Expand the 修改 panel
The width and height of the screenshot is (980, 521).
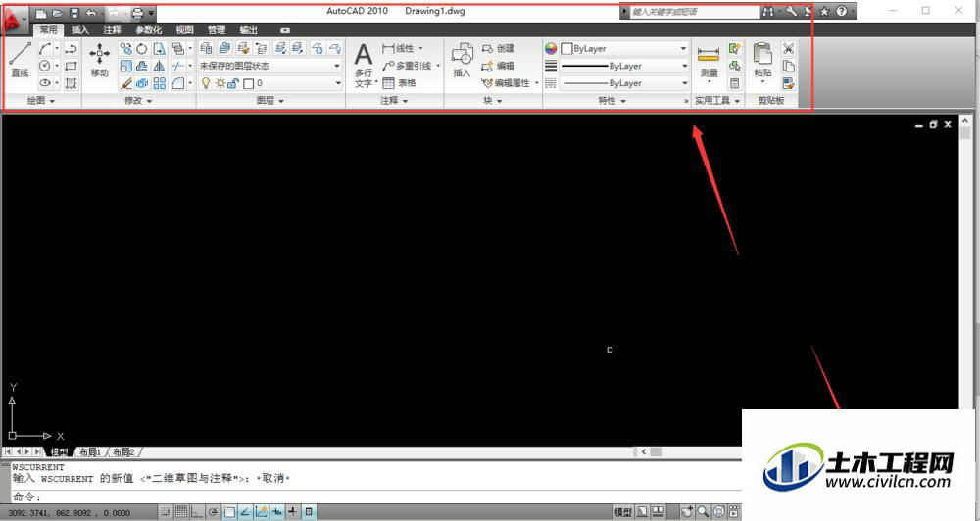click(139, 101)
